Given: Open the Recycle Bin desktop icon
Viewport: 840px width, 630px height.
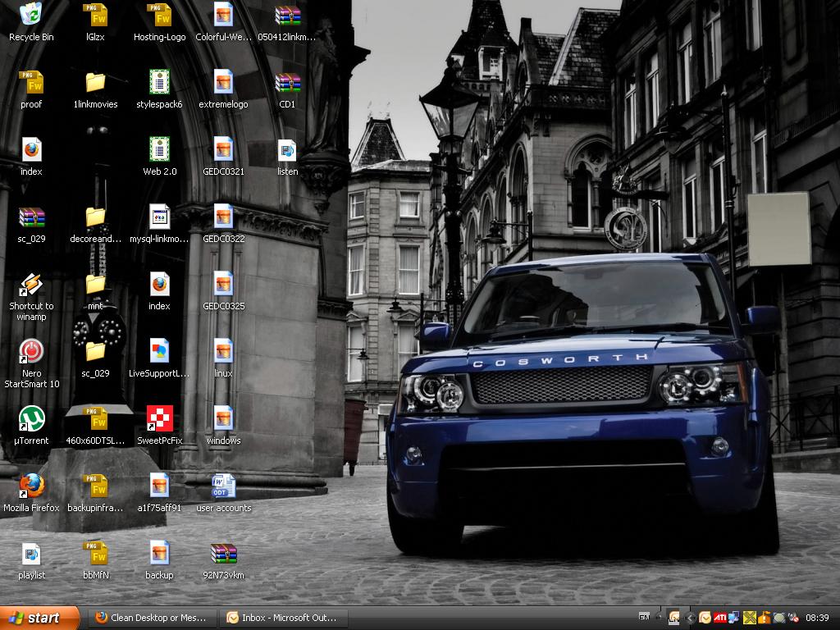Looking at the screenshot, I should point(31,15).
